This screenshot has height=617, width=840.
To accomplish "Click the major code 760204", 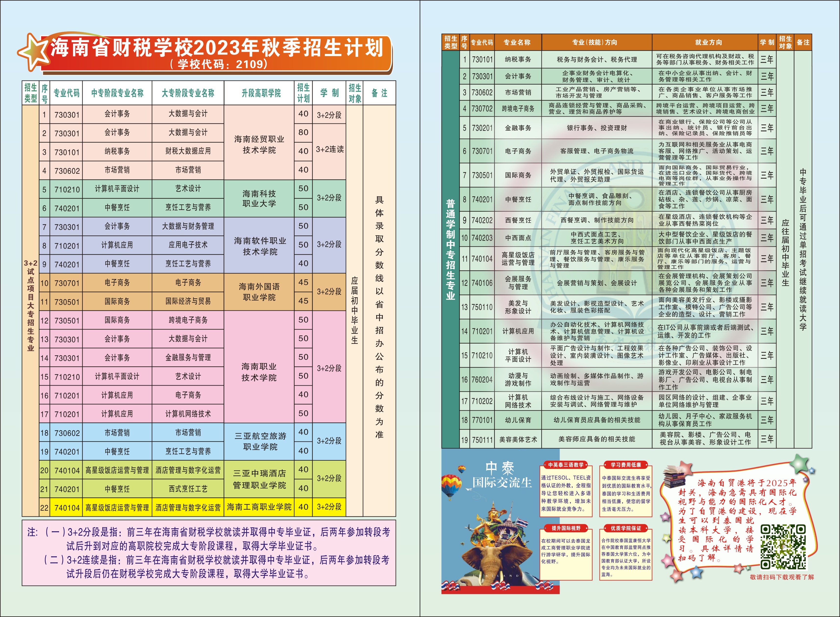I will coord(482,380).
